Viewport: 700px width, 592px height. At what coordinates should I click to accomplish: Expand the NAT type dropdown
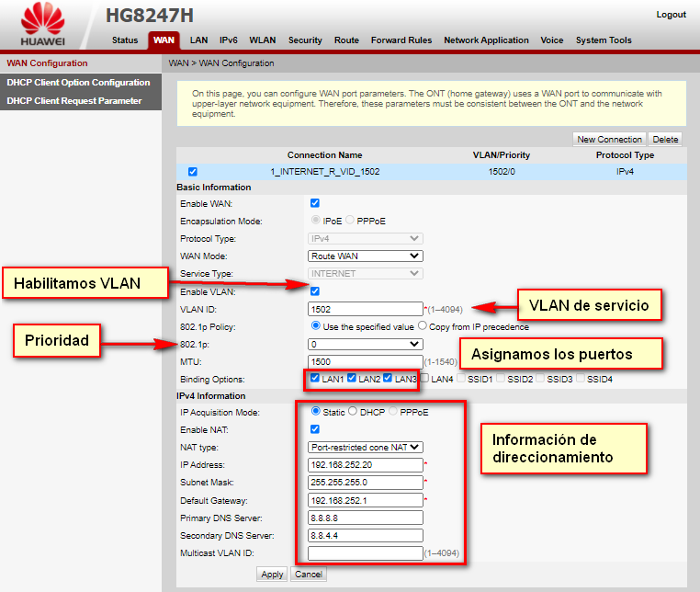(365, 447)
